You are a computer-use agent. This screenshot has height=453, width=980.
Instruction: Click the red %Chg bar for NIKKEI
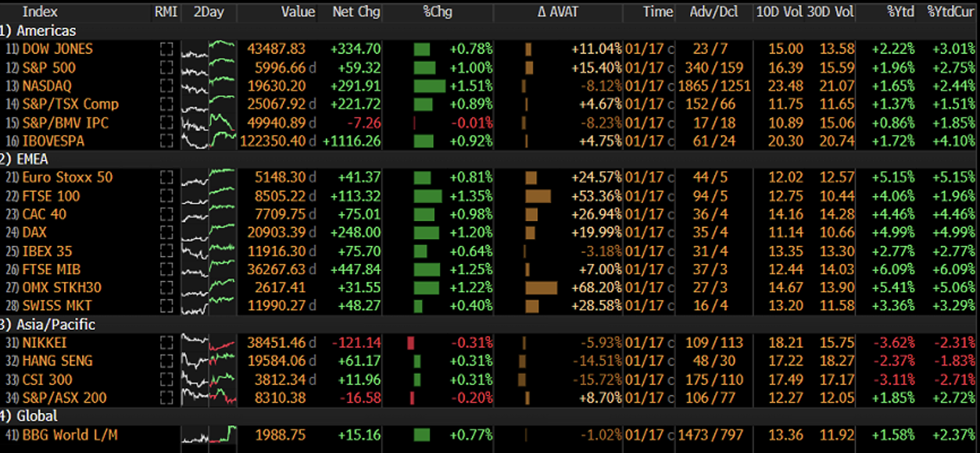pos(410,342)
